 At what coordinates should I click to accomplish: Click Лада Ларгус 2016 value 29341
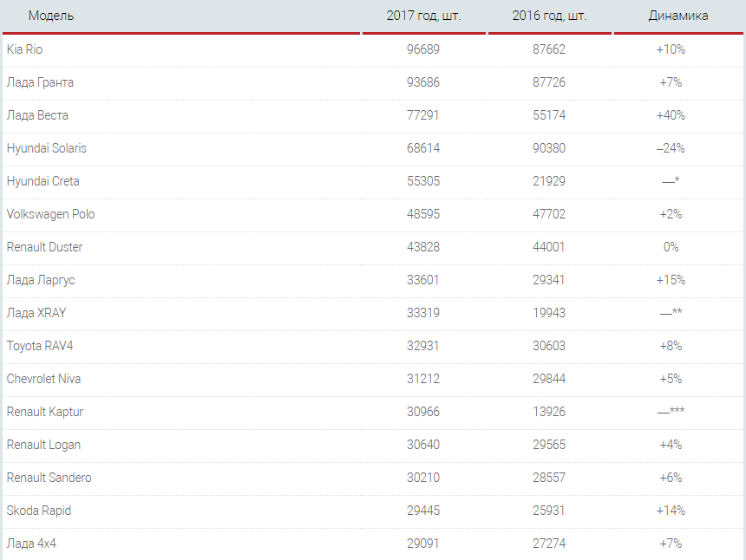pyautogui.click(x=548, y=280)
